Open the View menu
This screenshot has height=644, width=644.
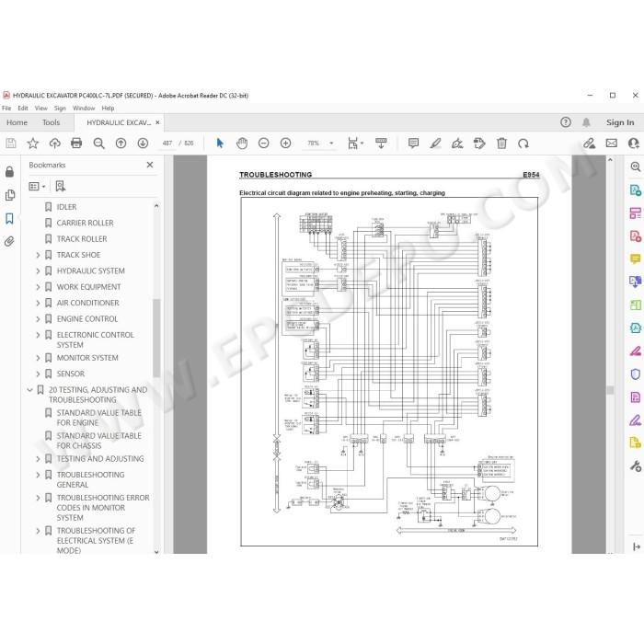coord(41,108)
